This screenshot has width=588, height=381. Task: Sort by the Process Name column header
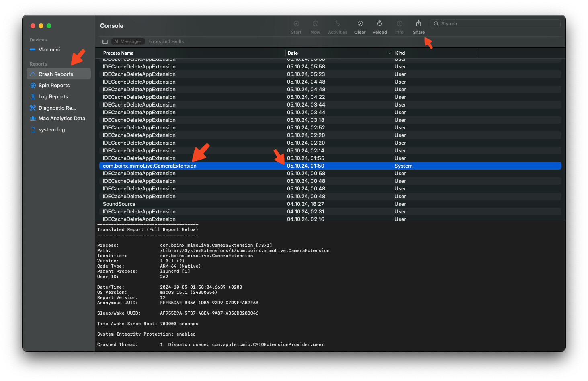(118, 53)
